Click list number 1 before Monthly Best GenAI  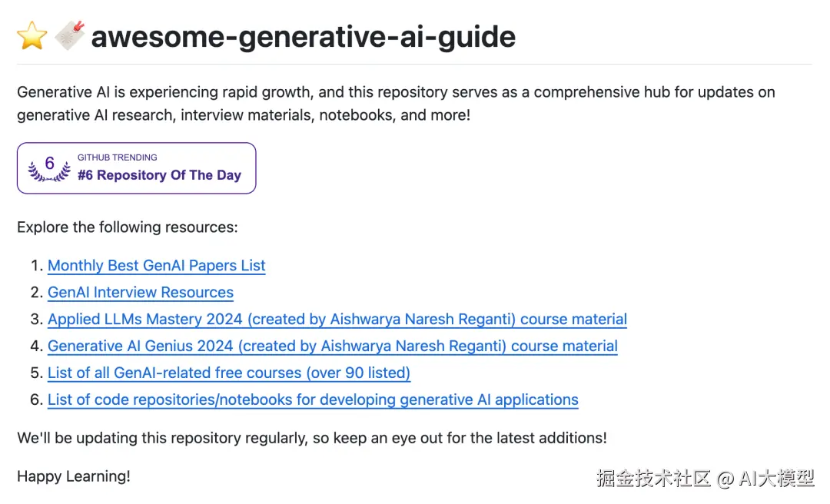click(36, 265)
